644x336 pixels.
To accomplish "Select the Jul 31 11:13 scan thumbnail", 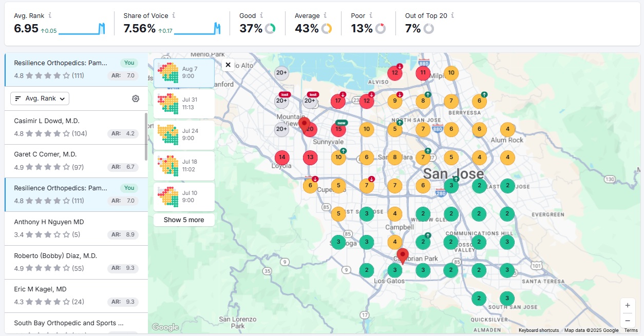I will (x=184, y=104).
